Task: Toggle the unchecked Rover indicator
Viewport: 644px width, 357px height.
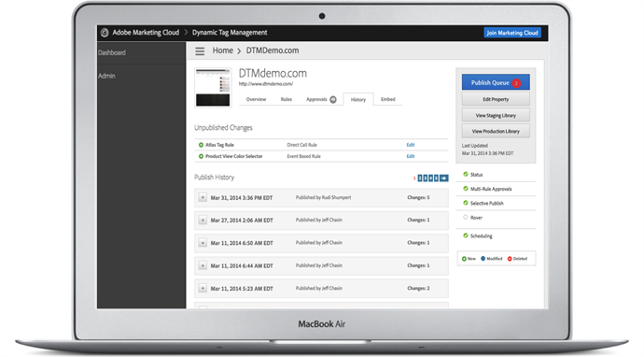Action: point(466,217)
